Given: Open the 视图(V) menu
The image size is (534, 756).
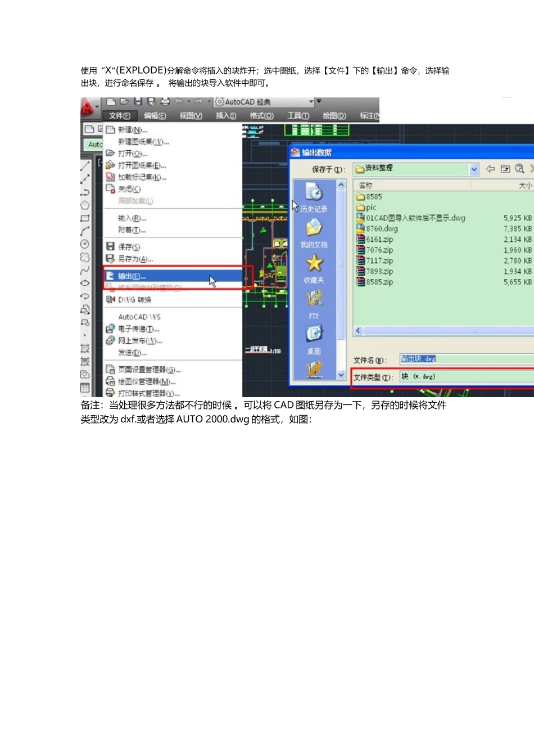Looking at the screenshot, I should pos(191,116).
